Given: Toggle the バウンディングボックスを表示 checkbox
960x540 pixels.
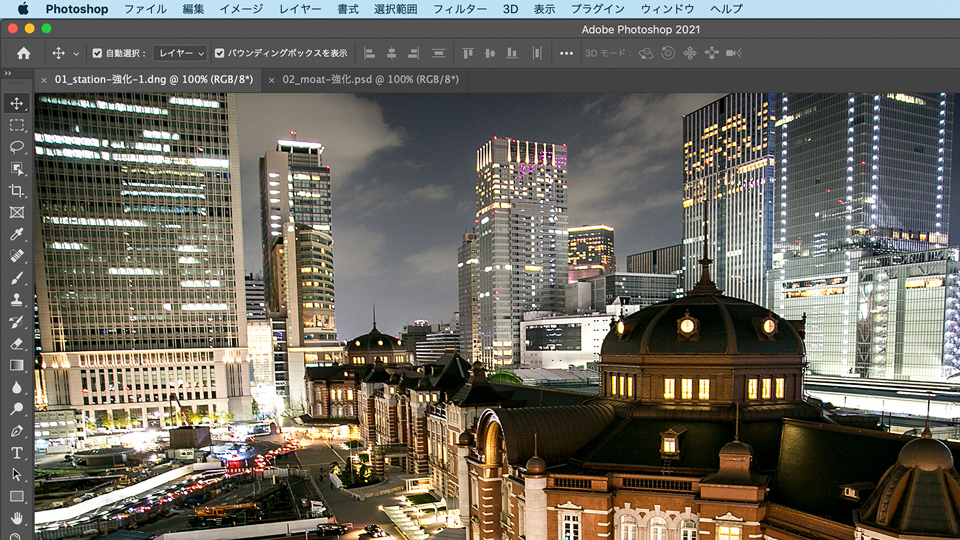Looking at the screenshot, I should tap(220, 53).
